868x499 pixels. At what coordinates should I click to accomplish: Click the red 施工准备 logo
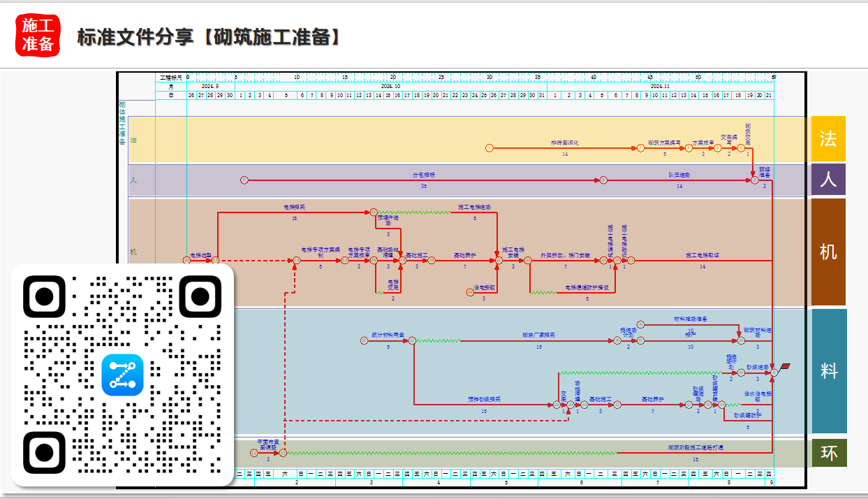pos(38,34)
